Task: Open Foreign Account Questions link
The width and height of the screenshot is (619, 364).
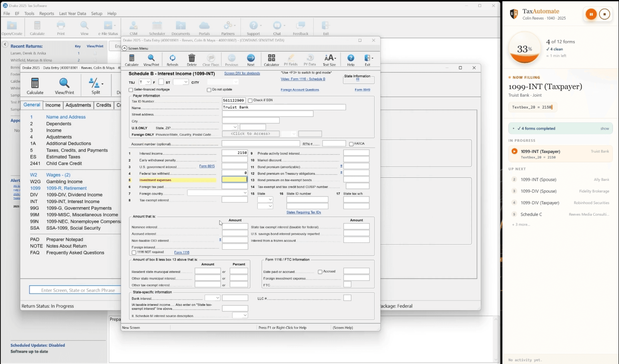Action: (x=300, y=90)
